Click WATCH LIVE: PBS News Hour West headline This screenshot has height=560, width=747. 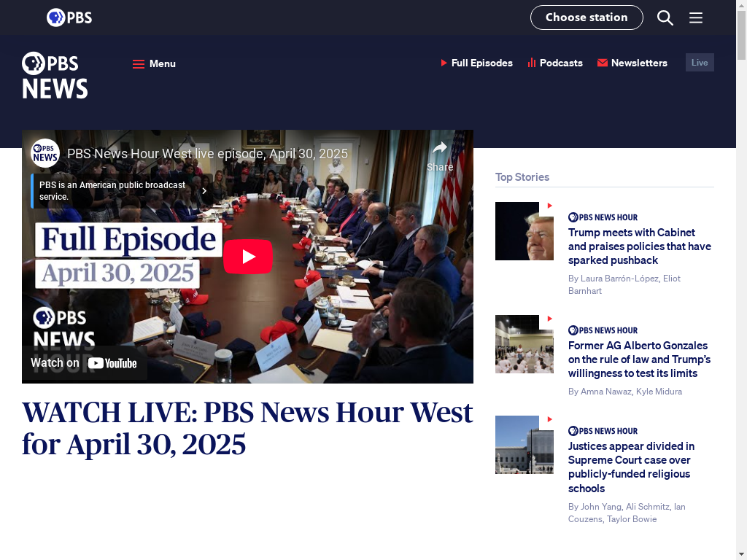click(247, 428)
